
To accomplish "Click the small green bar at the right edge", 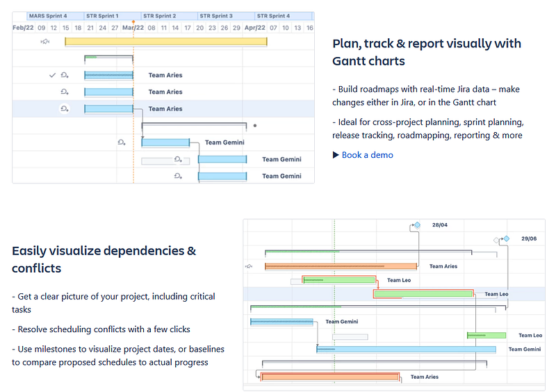I will pos(486,335).
